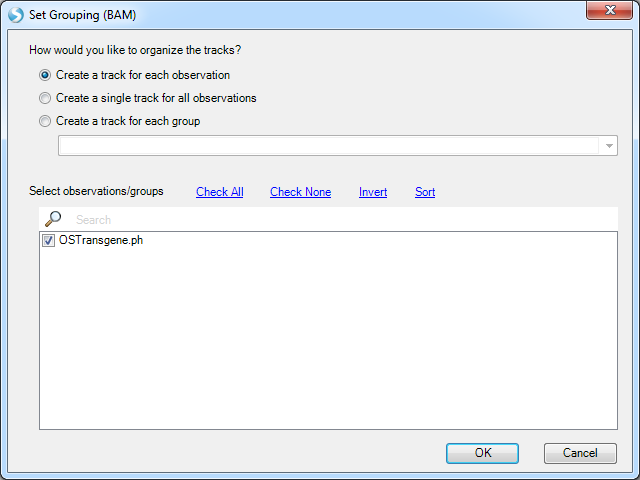
Task: Choose 'Create a single track for all observations'
Action: [x=45, y=98]
